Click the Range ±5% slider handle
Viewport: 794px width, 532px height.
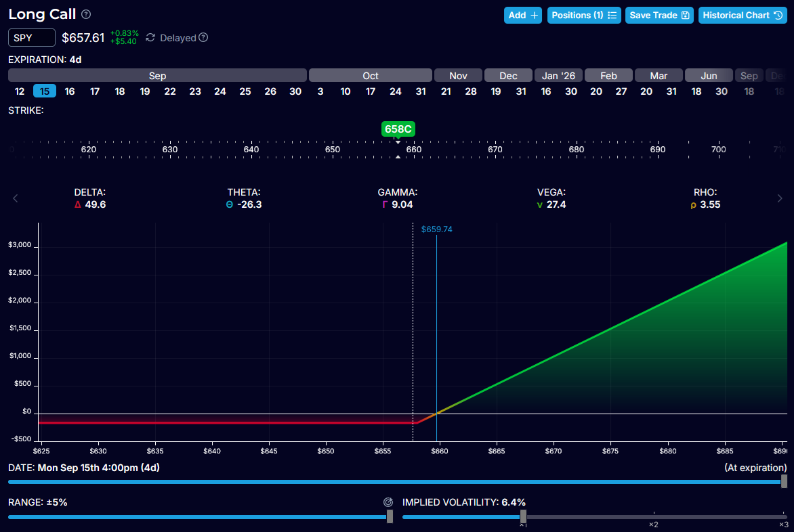[x=390, y=516]
